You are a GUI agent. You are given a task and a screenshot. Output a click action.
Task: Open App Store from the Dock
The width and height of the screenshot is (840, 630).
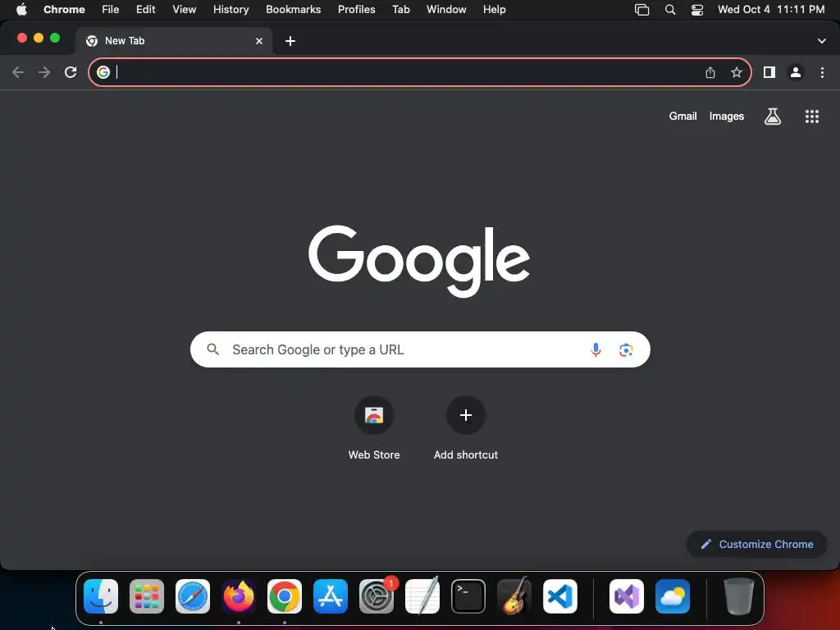[331, 596]
